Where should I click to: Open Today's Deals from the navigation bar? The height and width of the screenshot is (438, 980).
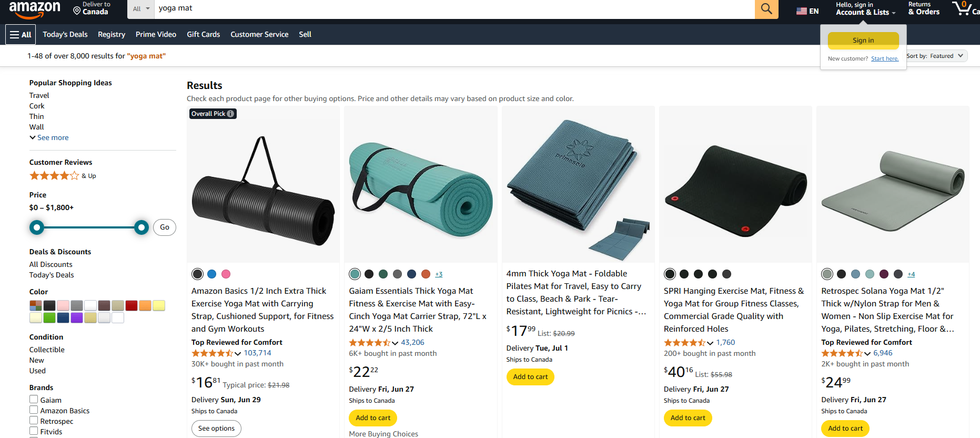[65, 34]
